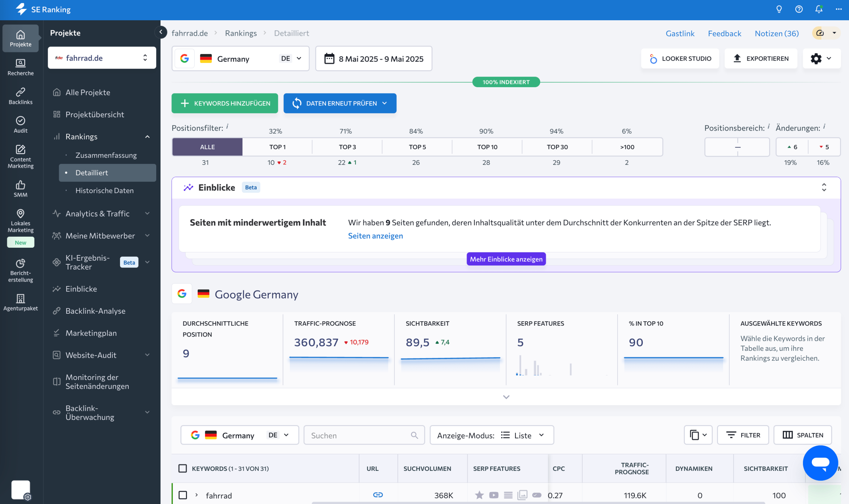Select the TOP 1 position filter
849x504 pixels.
[278, 147]
